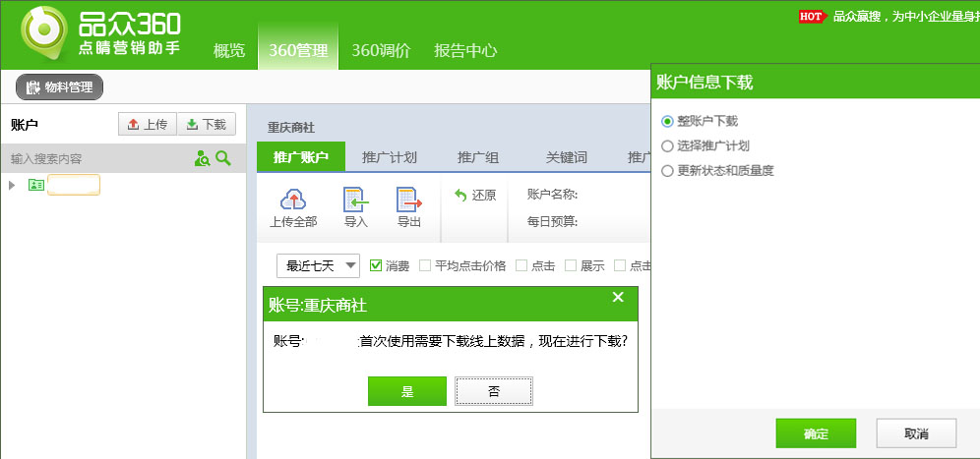
Task: Click the account user search icon
Action: [202, 158]
